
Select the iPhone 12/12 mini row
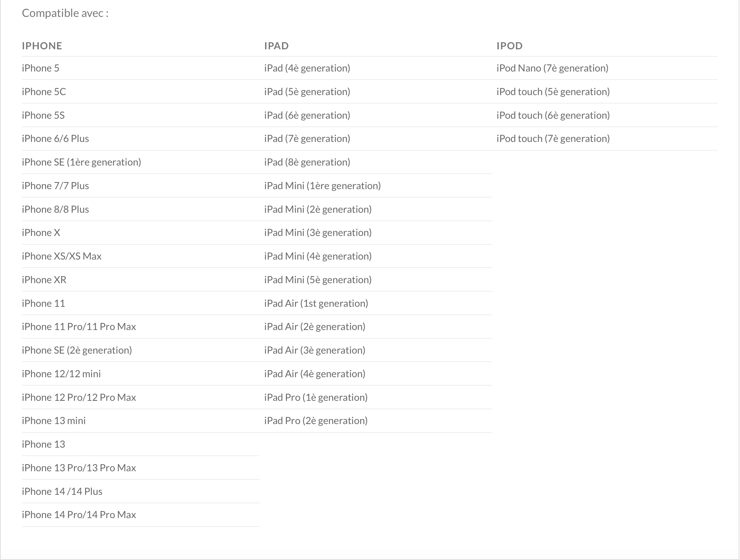pos(61,374)
